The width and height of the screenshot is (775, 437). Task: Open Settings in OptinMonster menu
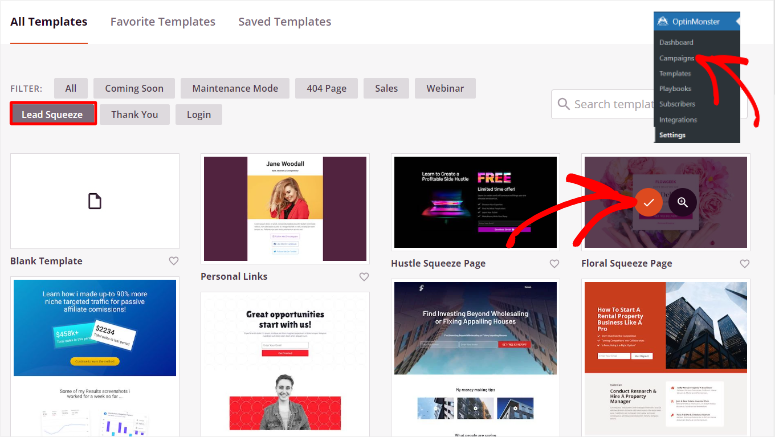(672, 135)
